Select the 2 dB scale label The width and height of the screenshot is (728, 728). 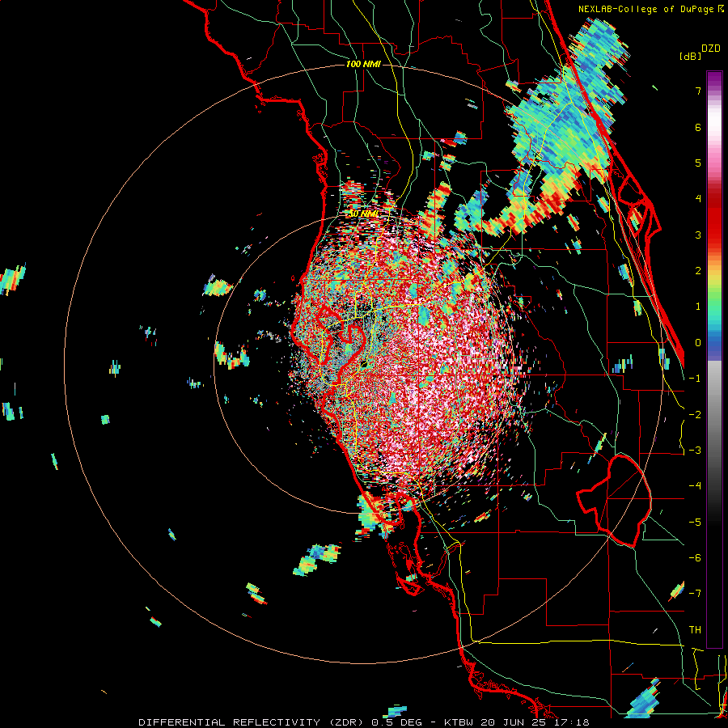698,271
